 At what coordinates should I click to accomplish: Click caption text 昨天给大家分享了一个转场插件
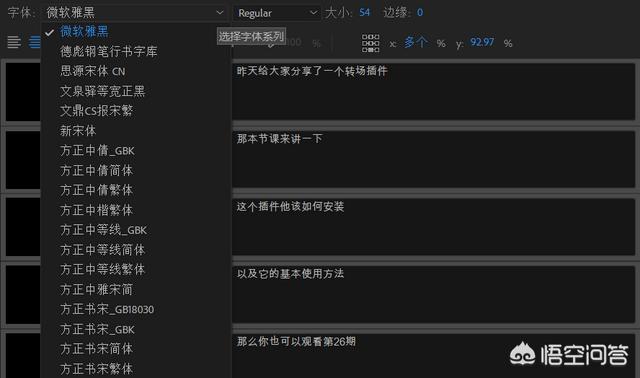[312, 71]
